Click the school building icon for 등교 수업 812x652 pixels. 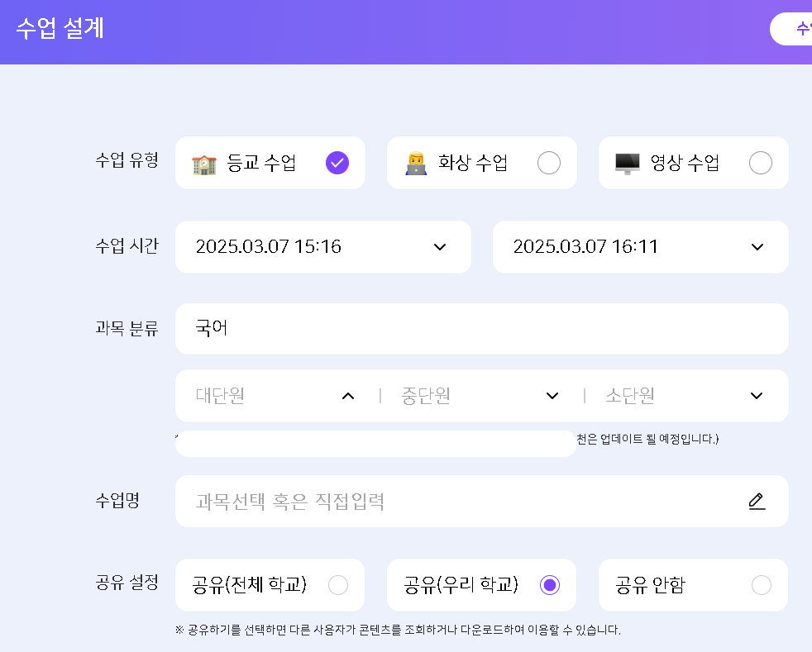pyautogui.click(x=203, y=164)
